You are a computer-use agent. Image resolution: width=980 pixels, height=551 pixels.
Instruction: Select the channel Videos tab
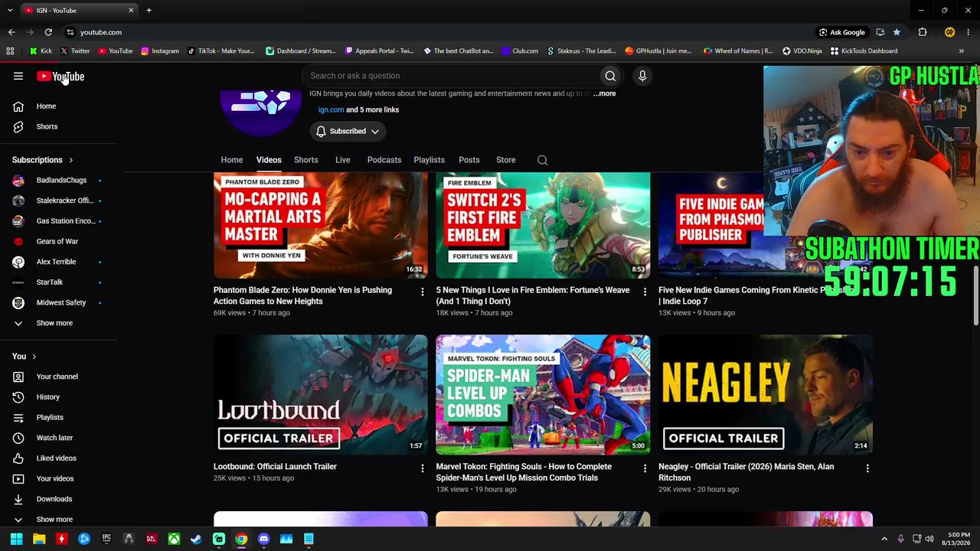[269, 160]
